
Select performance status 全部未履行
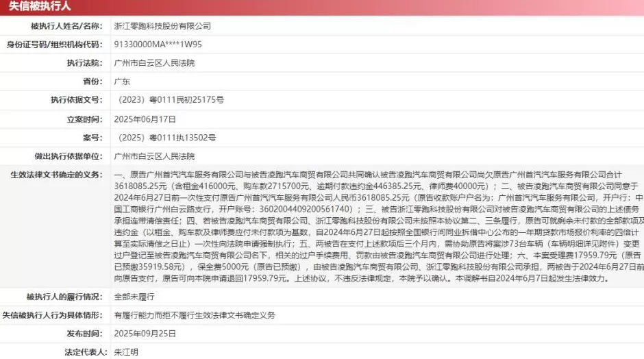click(134, 297)
